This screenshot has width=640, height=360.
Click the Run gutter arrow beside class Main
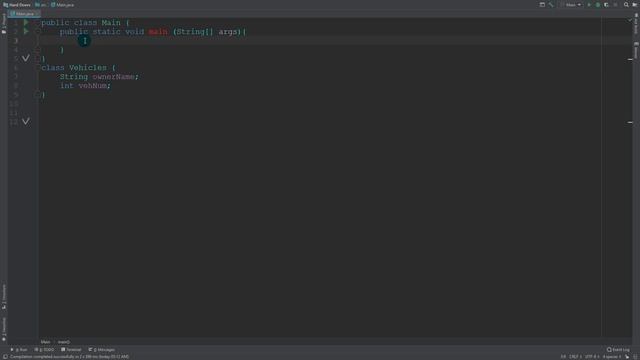click(x=26, y=22)
